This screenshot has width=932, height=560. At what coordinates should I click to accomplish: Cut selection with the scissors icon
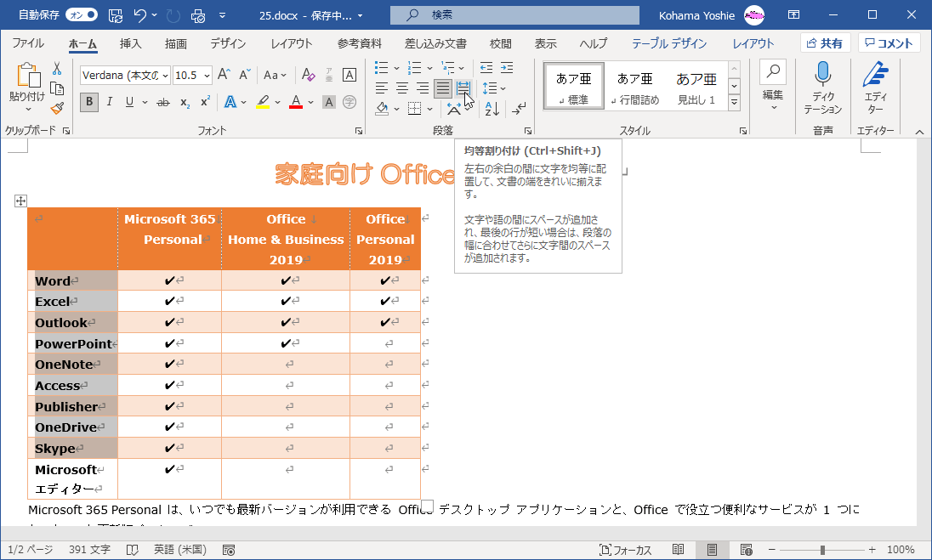[x=57, y=69]
